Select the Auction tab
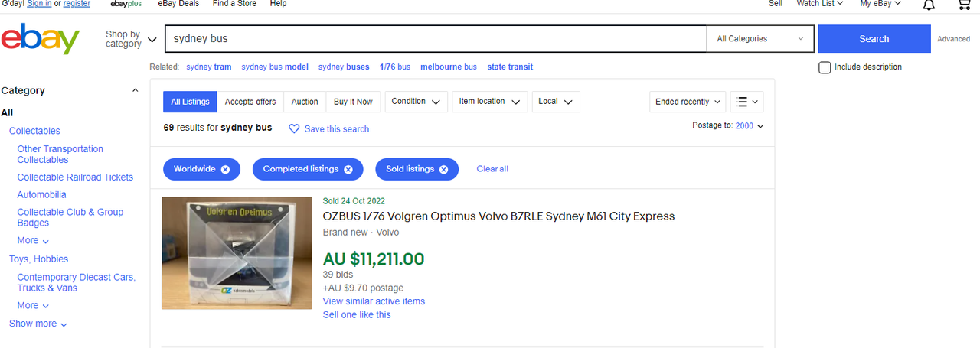Screen dimensions: 980x348 coord(305,102)
